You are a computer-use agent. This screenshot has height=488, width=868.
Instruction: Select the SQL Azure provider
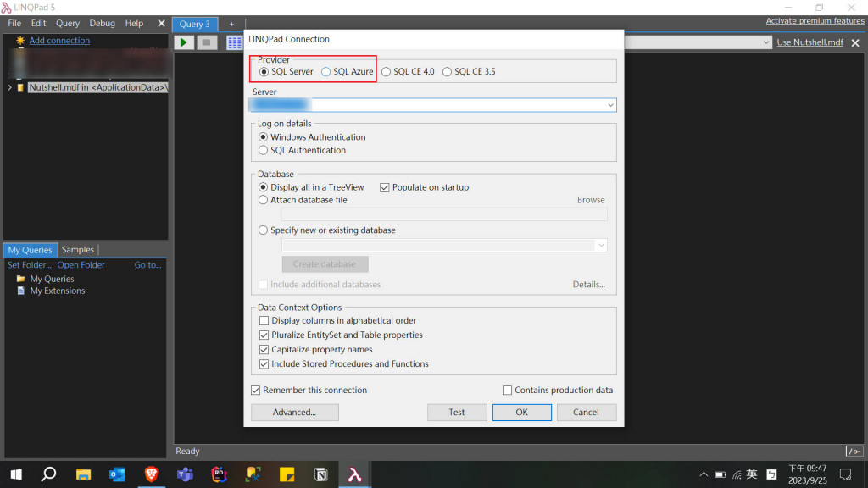347,72
